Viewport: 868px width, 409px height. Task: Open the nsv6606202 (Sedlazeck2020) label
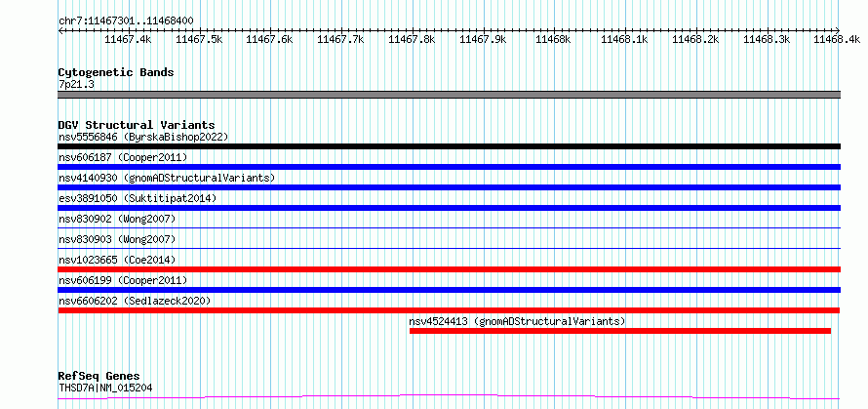pos(135,301)
